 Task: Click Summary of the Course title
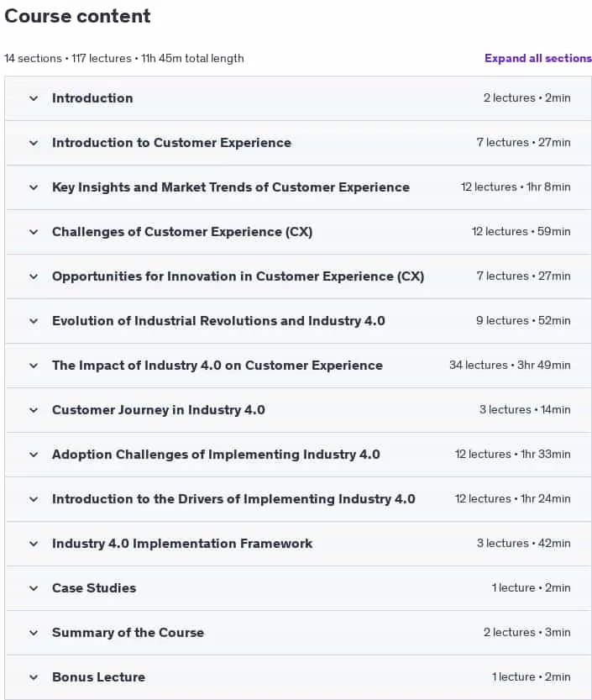128,633
